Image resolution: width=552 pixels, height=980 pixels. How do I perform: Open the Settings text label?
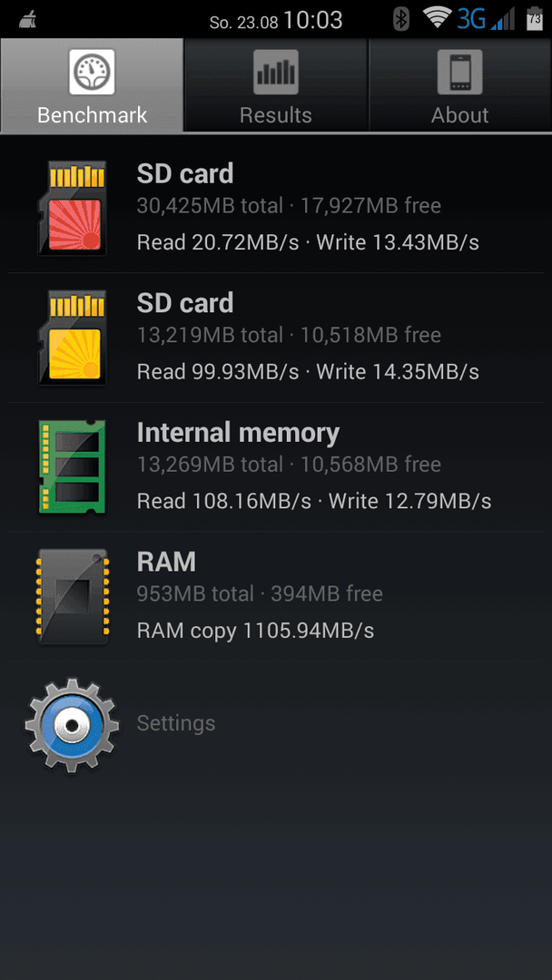pyautogui.click(x=176, y=724)
